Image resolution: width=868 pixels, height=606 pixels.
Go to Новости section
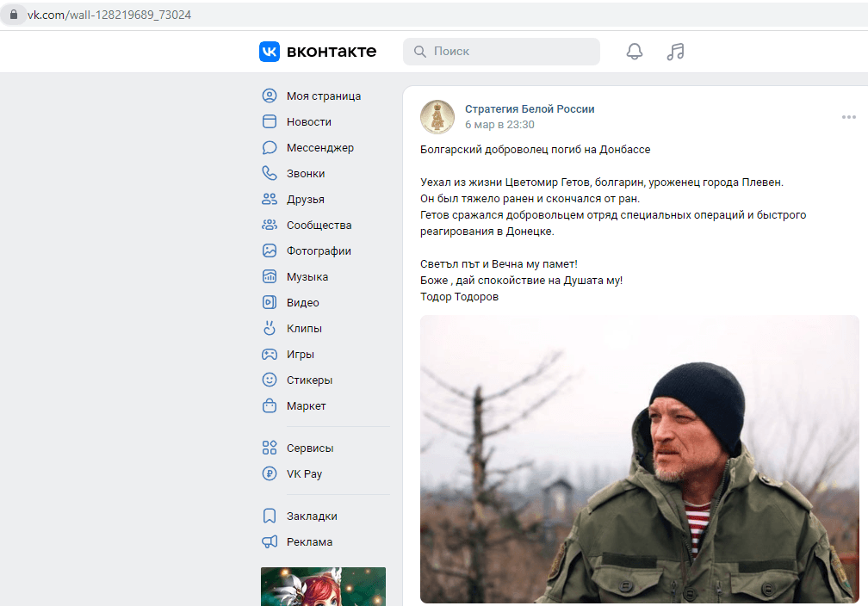tap(309, 121)
